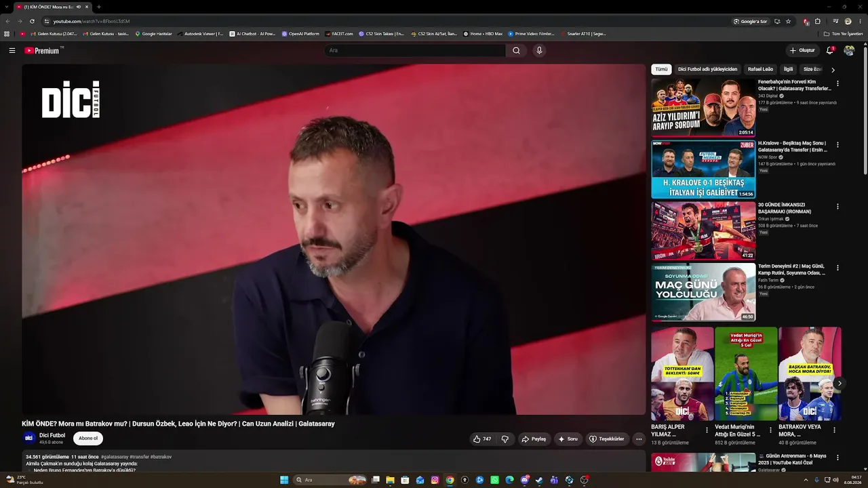This screenshot has width=868, height=488.
Task: Click the Windows taskbar search box
Action: pyautogui.click(x=330, y=480)
